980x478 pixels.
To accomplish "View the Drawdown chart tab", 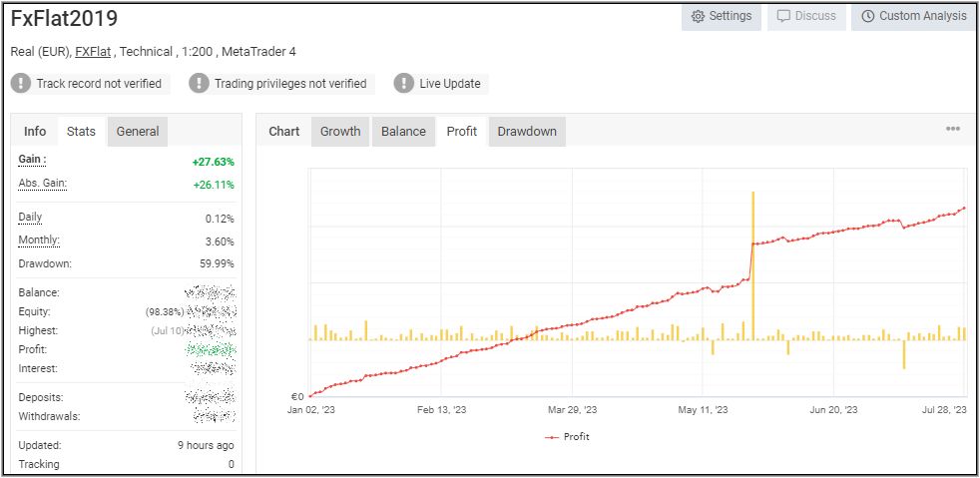I will point(527,131).
